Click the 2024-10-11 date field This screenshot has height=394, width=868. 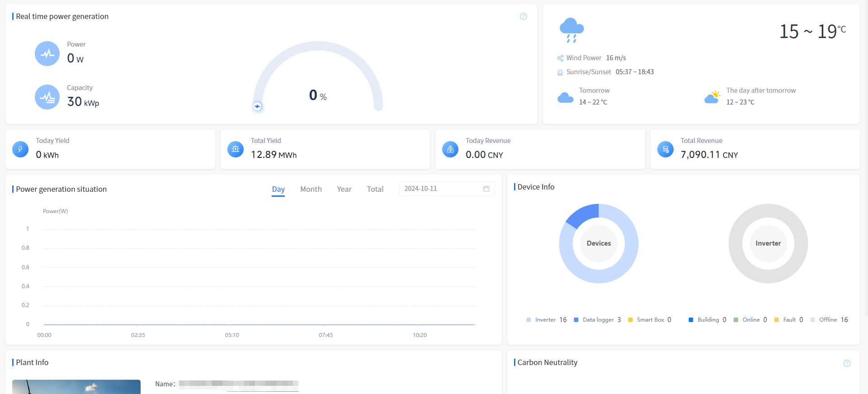[x=439, y=189]
